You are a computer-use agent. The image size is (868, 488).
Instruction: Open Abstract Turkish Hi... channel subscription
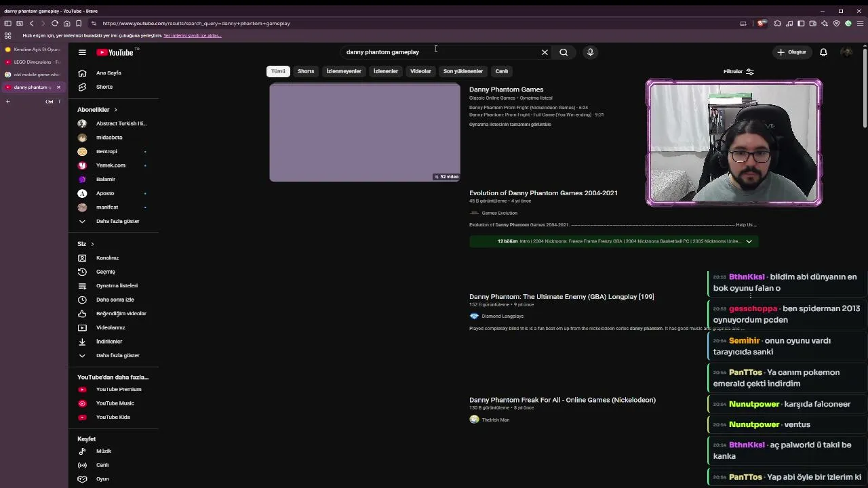point(114,123)
